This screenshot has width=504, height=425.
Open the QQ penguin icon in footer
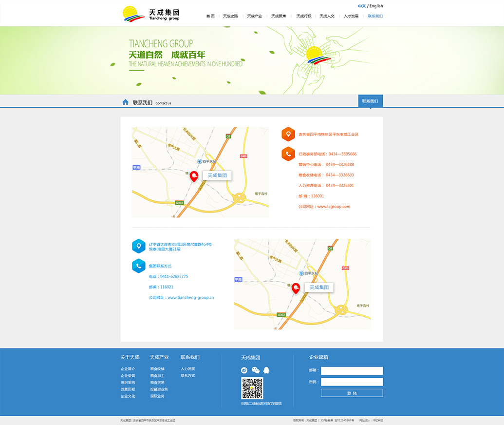pyautogui.click(x=266, y=370)
